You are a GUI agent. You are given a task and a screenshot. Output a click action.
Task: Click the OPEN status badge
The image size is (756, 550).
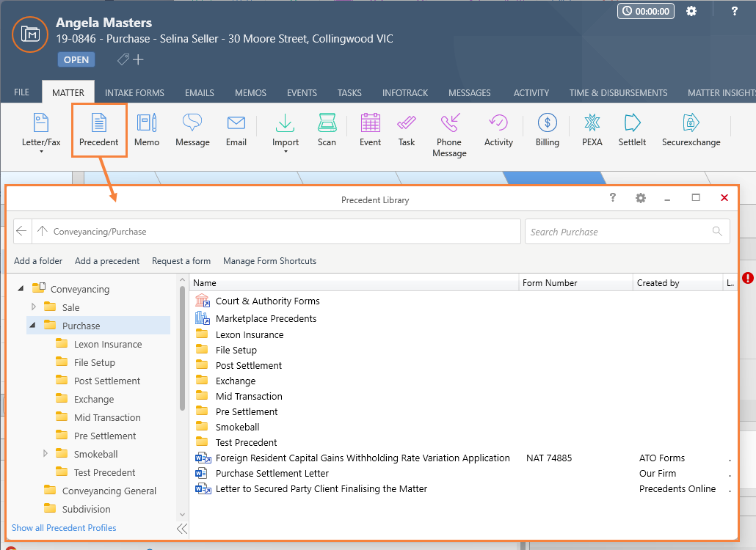pos(76,59)
